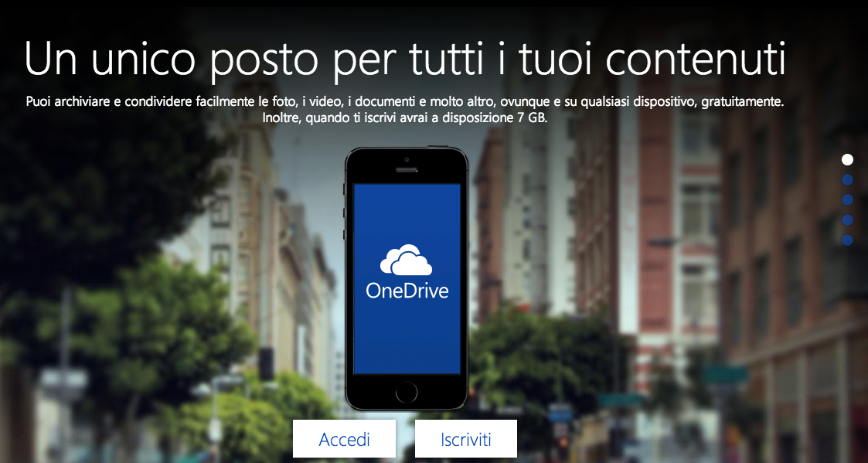Viewport: 868px width, 463px height.
Task: Click the OneDrive wordmark on the phone screen
Action: click(x=407, y=291)
